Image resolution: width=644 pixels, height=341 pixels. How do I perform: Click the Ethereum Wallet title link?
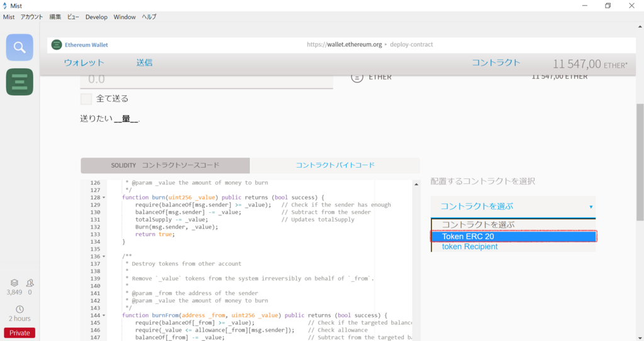[86, 45]
